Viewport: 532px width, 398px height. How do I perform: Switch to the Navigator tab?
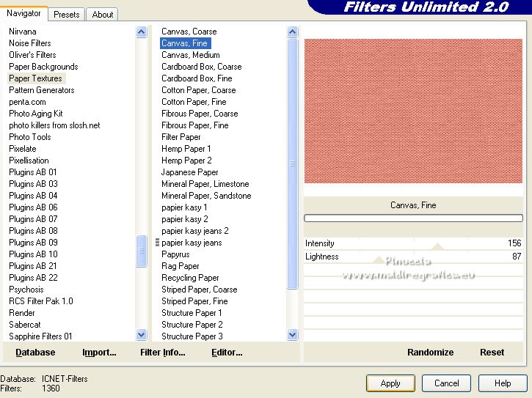[23, 14]
